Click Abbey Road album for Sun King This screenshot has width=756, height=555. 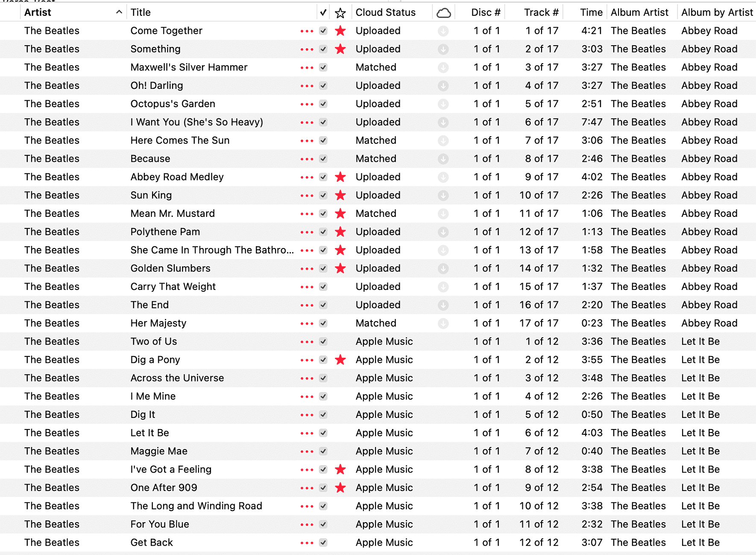[709, 195]
